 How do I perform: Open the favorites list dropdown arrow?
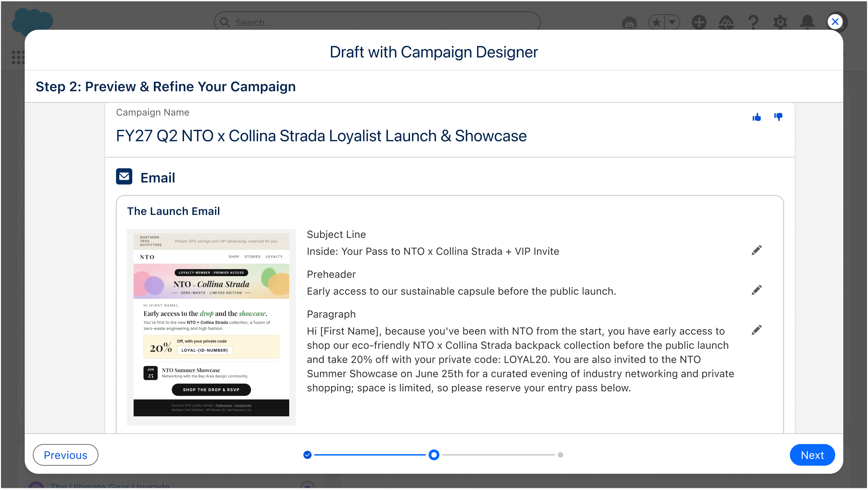pyautogui.click(x=672, y=23)
